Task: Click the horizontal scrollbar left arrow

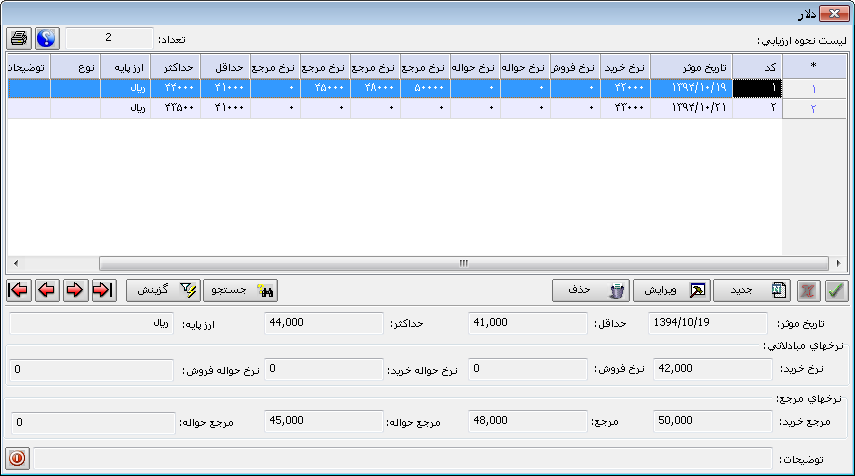Action: (15, 263)
